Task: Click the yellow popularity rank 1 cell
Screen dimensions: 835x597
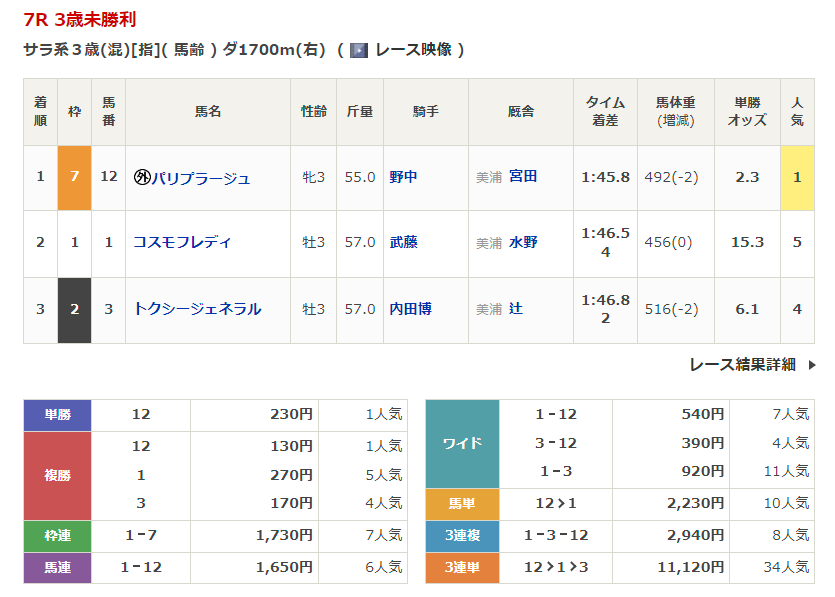Action: [797, 177]
